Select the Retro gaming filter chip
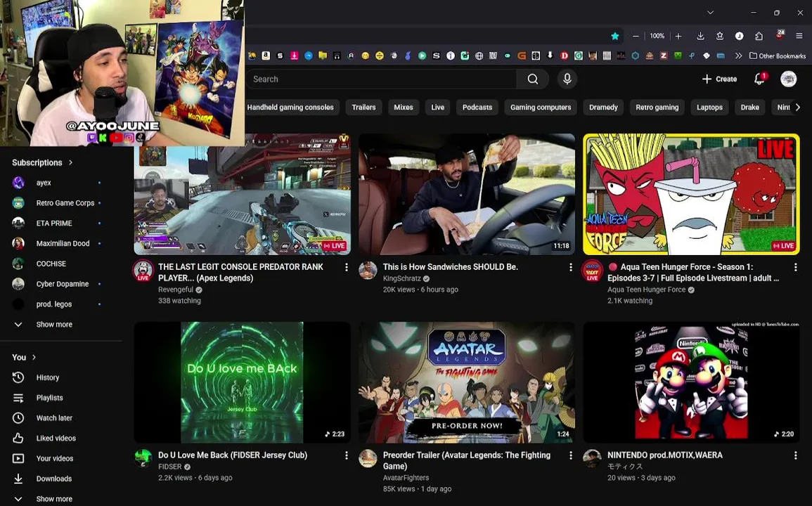 657,108
